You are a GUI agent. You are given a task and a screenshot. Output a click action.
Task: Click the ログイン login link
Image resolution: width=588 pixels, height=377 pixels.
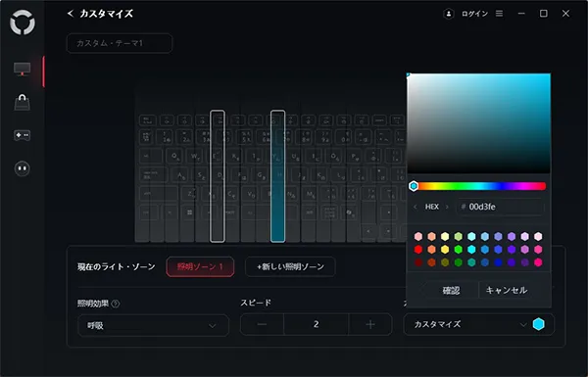(x=474, y=14)
